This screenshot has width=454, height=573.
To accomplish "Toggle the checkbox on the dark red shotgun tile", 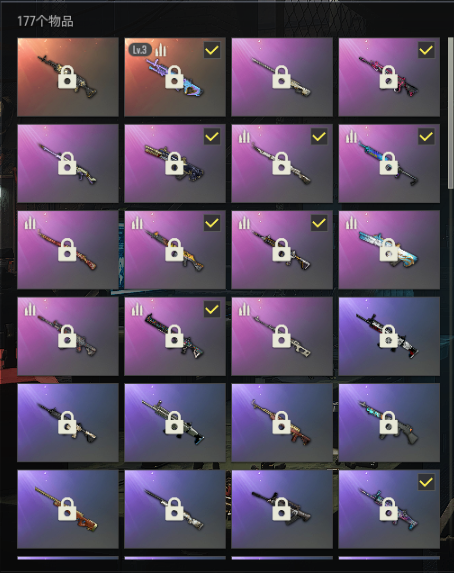I will pyautogui.click(x=212, y=310).
